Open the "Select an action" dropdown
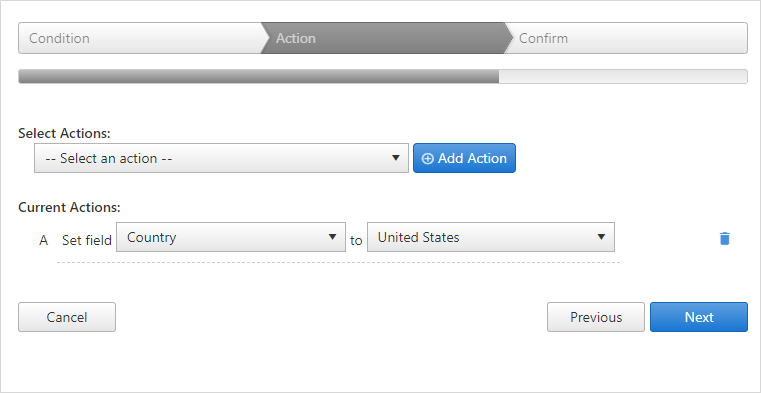This screenshot has width=761, height=393. (x=221, y=158)
